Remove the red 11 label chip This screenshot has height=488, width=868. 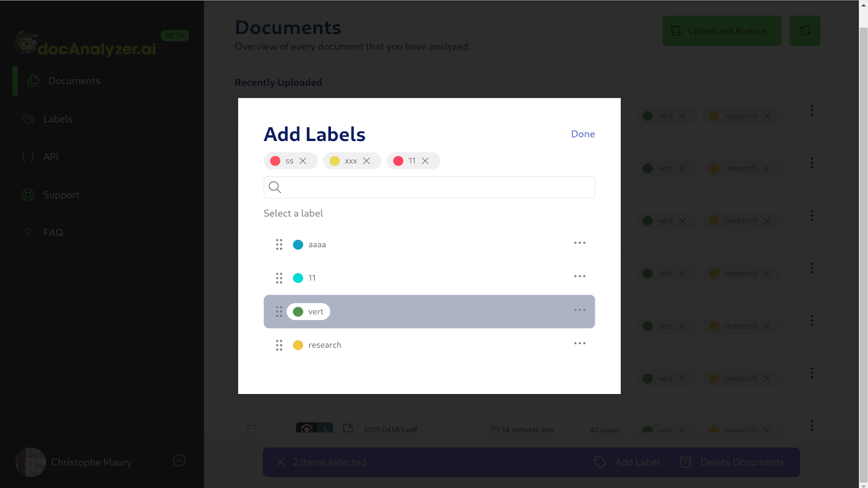pos(425,161)
